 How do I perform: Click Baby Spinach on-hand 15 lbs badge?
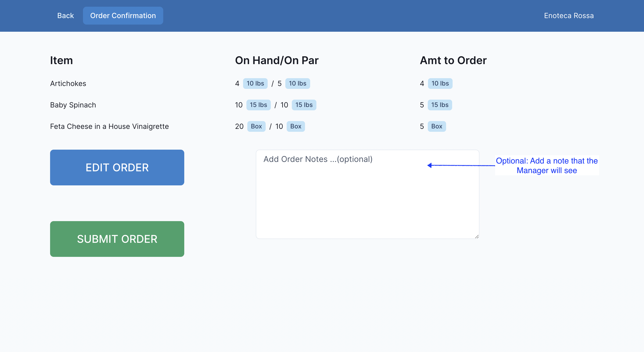258,105
